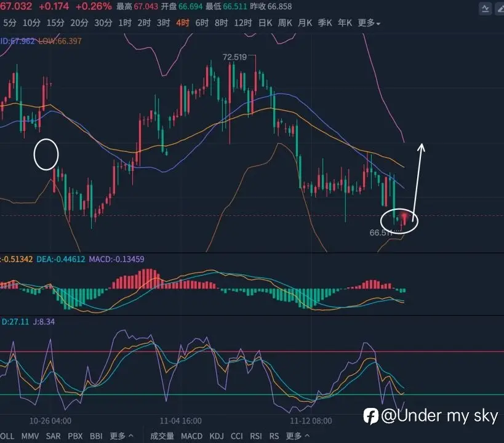This screenshot has width=504, height=443.
Task: Show the 周K weekly candlestick chart
Action: click(285, 23)
